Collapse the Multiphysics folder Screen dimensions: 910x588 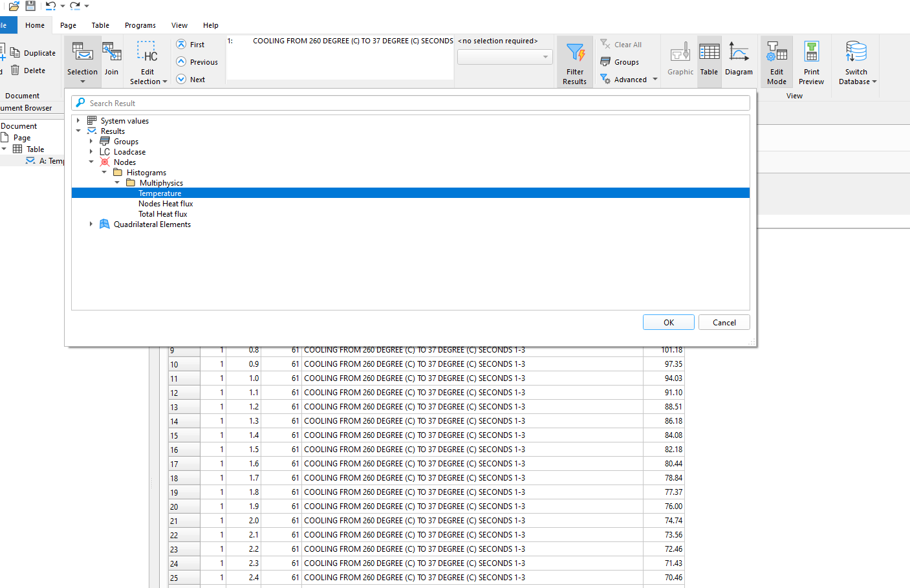(117, 183)
